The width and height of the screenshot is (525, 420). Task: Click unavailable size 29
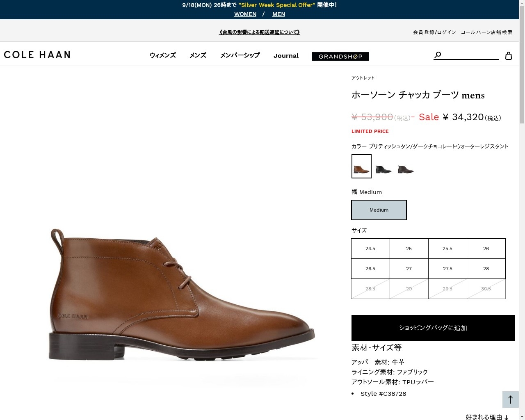pyautogui.click(x=409, y=289)
